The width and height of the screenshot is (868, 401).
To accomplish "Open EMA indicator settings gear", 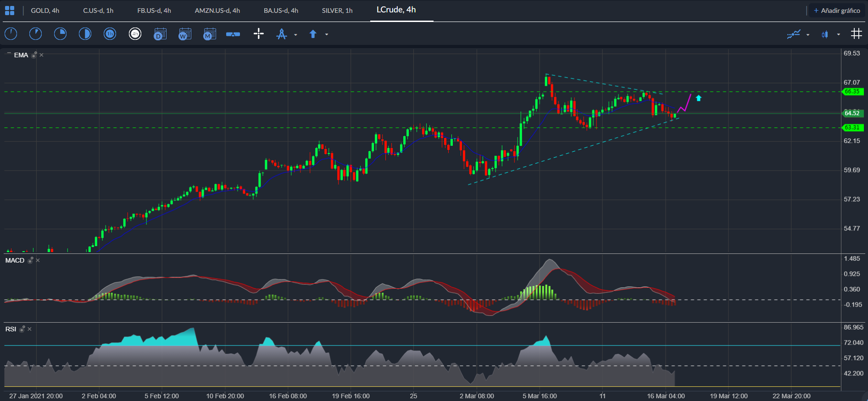I will (x=34, y=55).
